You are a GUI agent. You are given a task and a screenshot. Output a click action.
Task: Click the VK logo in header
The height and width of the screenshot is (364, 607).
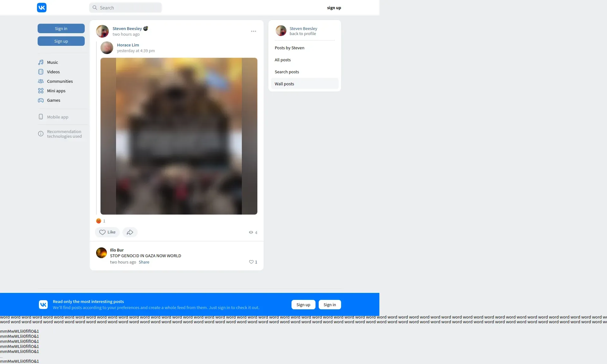click(42, 8)
